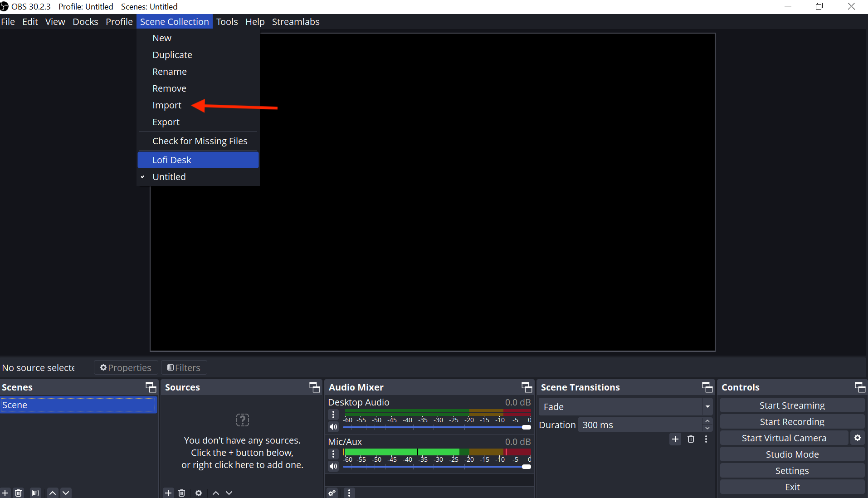This screenshot has width=868, height=498.
Task: Open advanced audio properties gear icon
Action: point(332,493)
